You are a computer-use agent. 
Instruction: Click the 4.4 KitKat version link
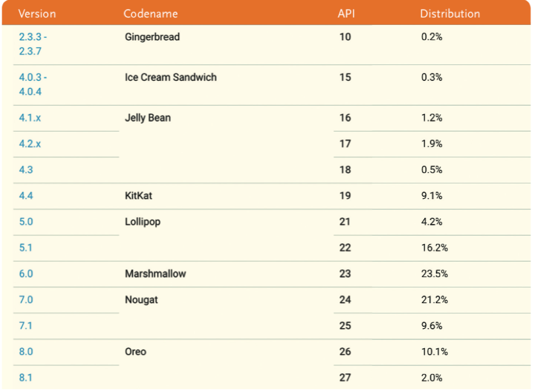pyautogui.click(x=26, y=196)
